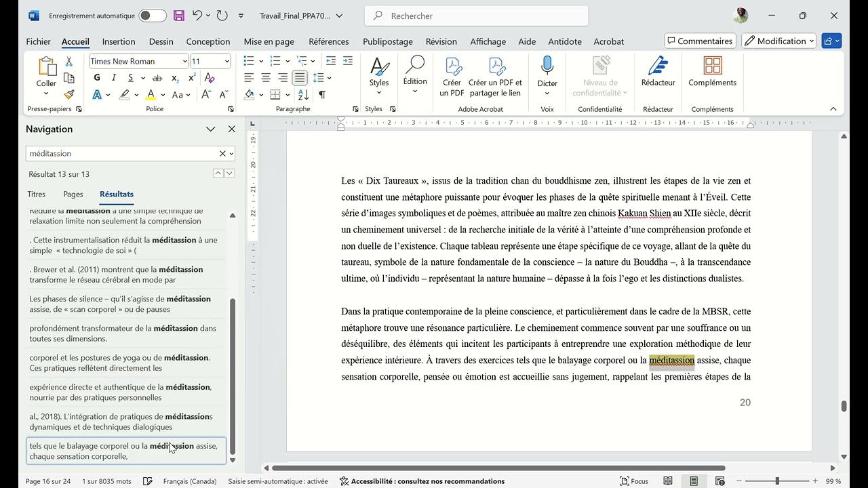Open the Times New Roman font dropdown
Image resolution: width=868 pixels, height=488 pixels.
pyautogui.click(x=138, y=61)
